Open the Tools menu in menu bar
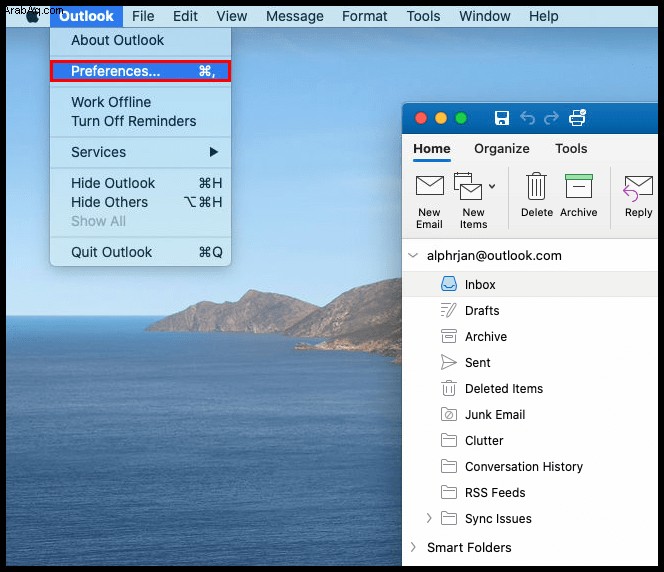Viewport: 664px width, 572px height. [423, 16]
